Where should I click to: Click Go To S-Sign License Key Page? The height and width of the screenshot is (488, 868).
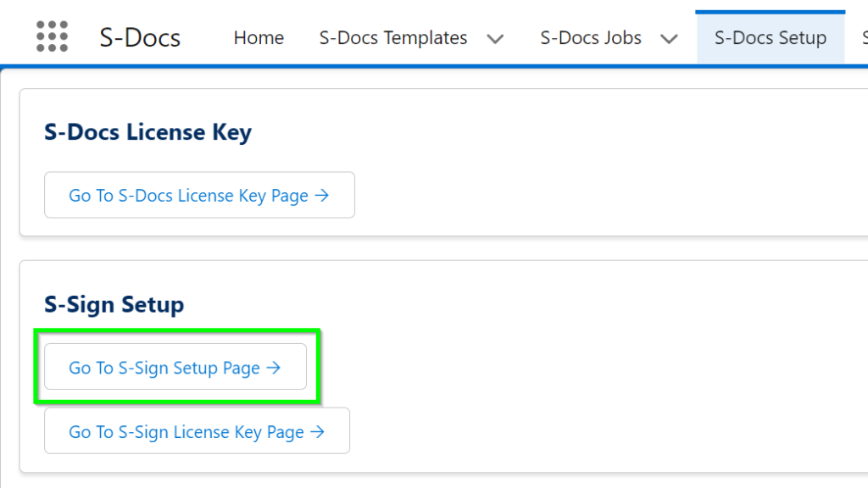click(x=197, y=430)
